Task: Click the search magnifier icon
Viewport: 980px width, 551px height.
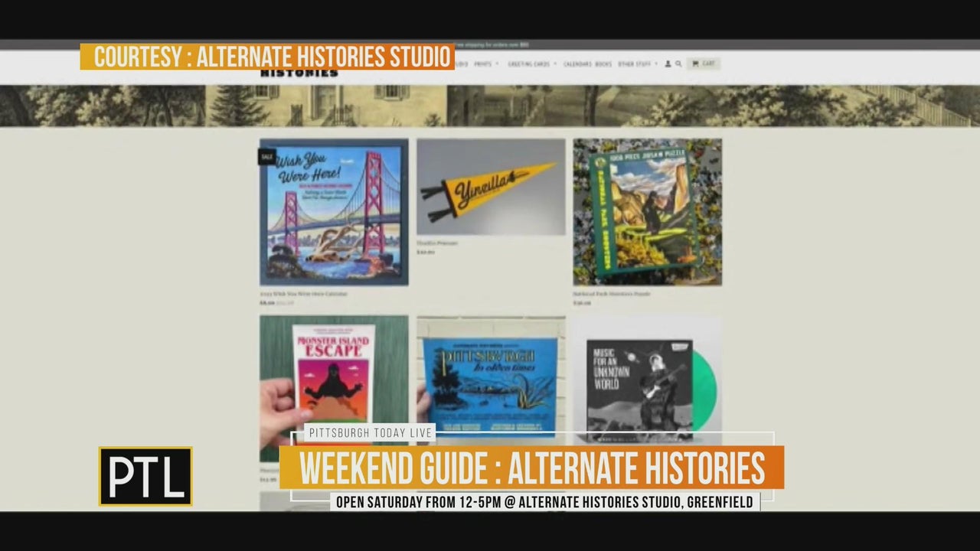Action: 678,64
